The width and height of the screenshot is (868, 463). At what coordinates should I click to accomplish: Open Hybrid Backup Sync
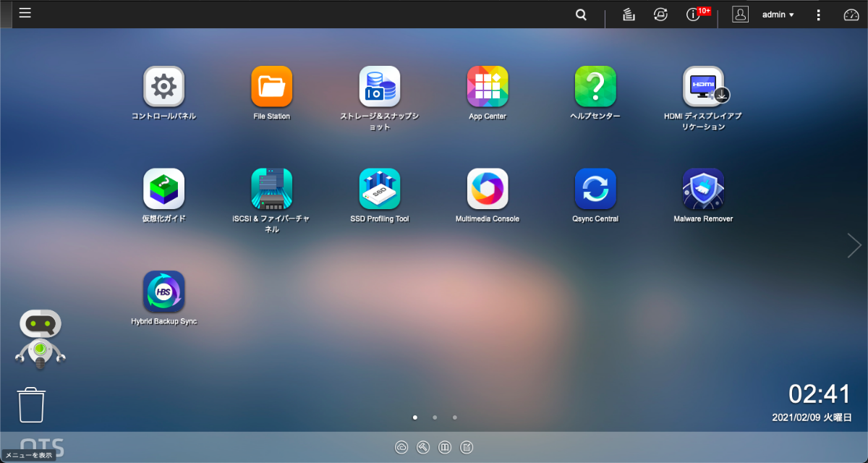(x=163, y=291)
